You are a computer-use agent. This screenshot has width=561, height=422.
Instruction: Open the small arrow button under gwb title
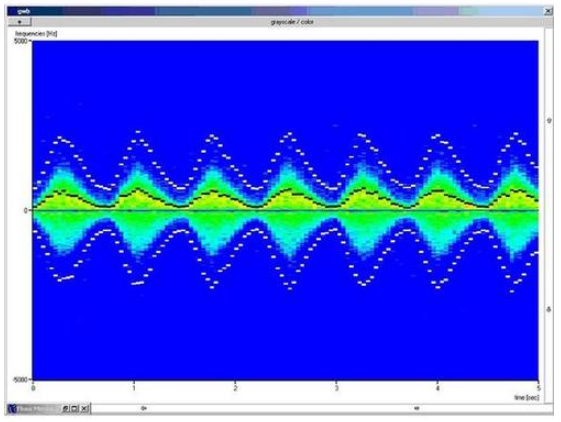tap(20, 22)
